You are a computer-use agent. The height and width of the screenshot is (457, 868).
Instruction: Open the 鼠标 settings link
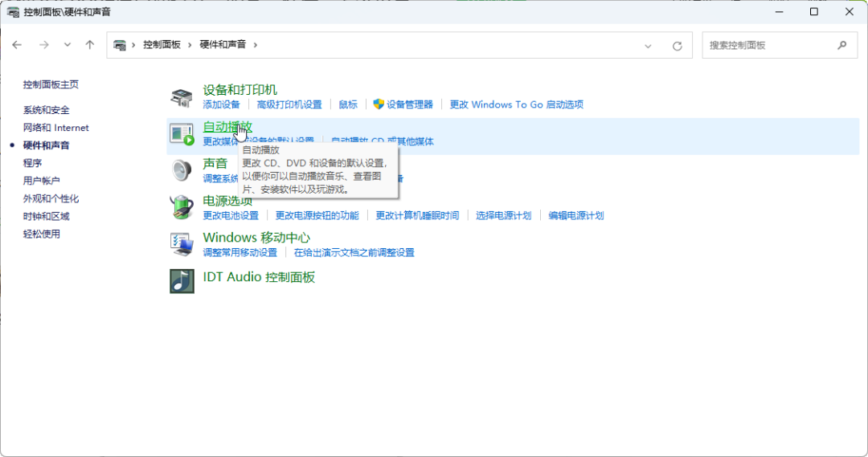click(x=348, y=104)
